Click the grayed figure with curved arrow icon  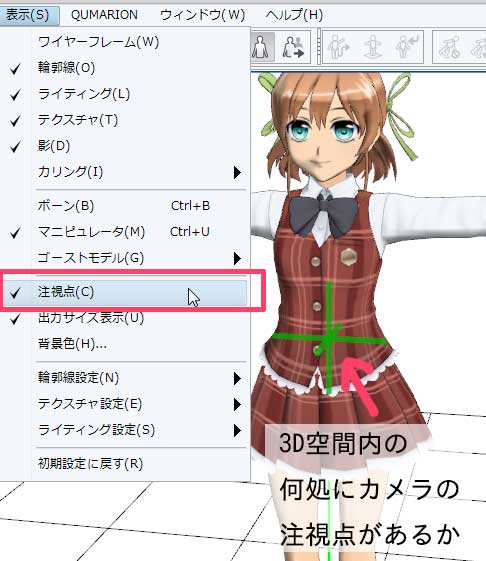338,47
